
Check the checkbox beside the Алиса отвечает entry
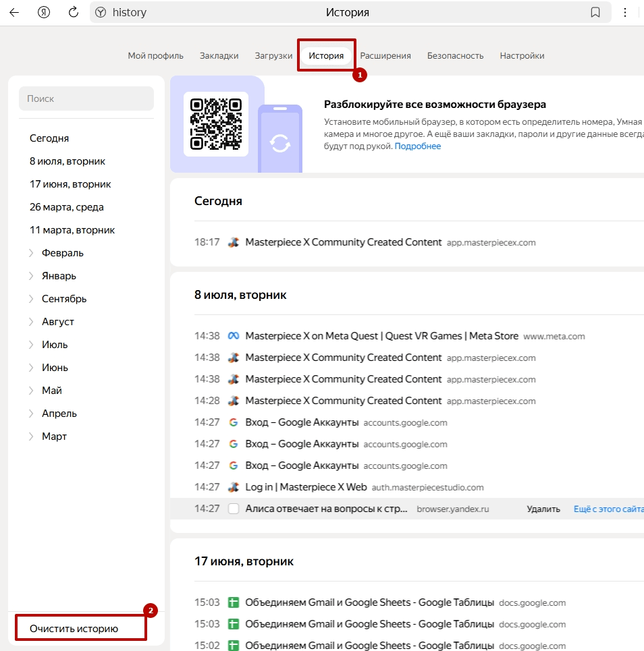click(234, 509)
